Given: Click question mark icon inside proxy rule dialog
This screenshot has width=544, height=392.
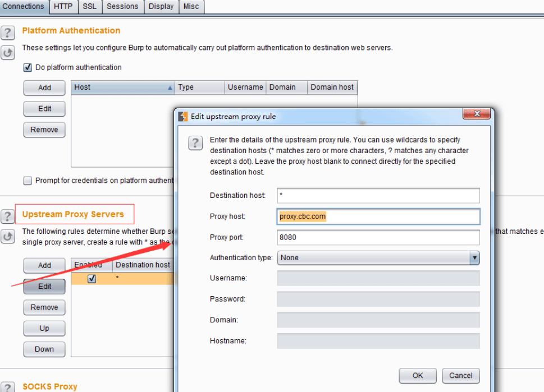Looking at the screenshot, I should coord(195,143).
